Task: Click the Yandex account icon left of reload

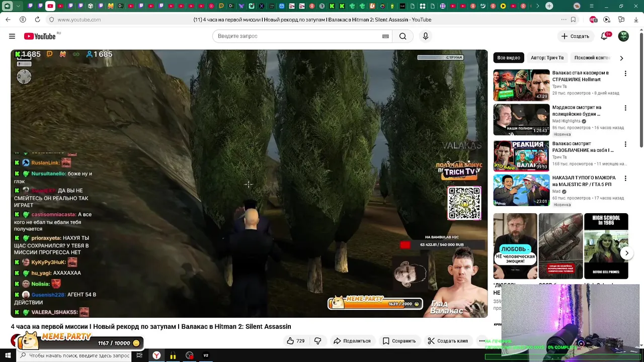Action: pos(23,20)
